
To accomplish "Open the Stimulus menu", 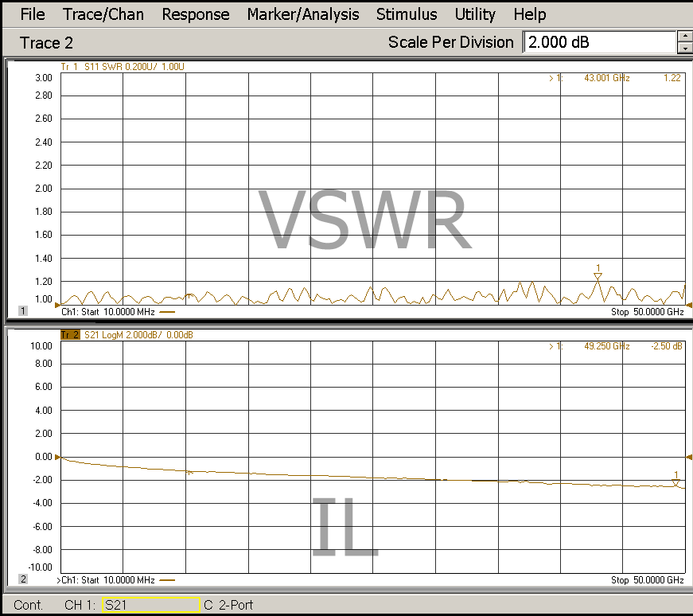I will tap(407, 14).
